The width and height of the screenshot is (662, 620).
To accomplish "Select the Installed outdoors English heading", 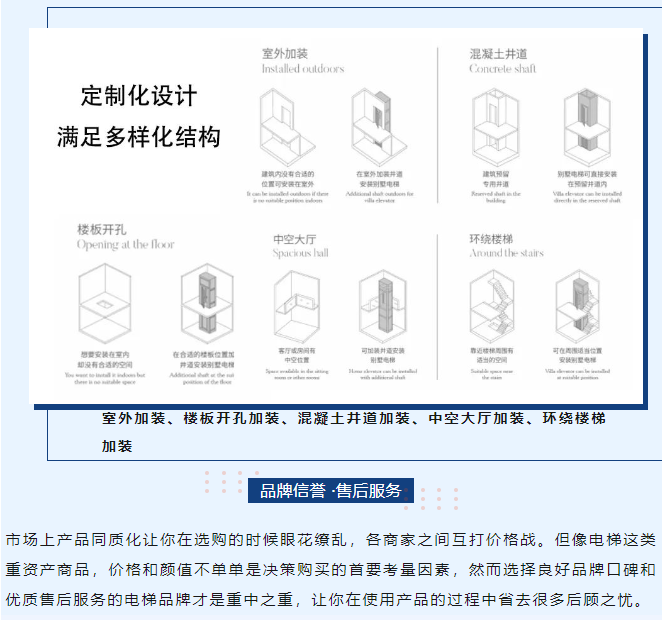I will click(x=303, y=69).
